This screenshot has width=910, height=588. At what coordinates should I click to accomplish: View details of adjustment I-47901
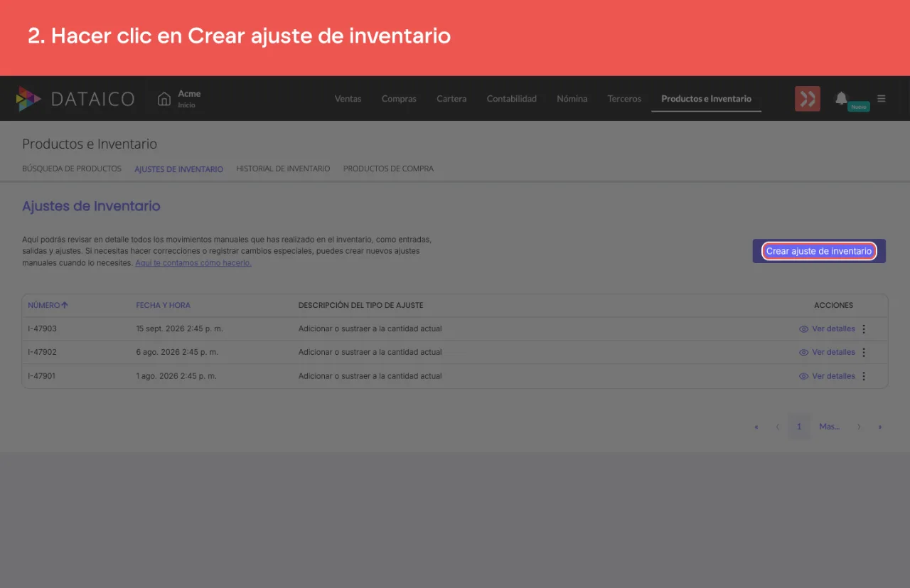[x=827, y=376]
